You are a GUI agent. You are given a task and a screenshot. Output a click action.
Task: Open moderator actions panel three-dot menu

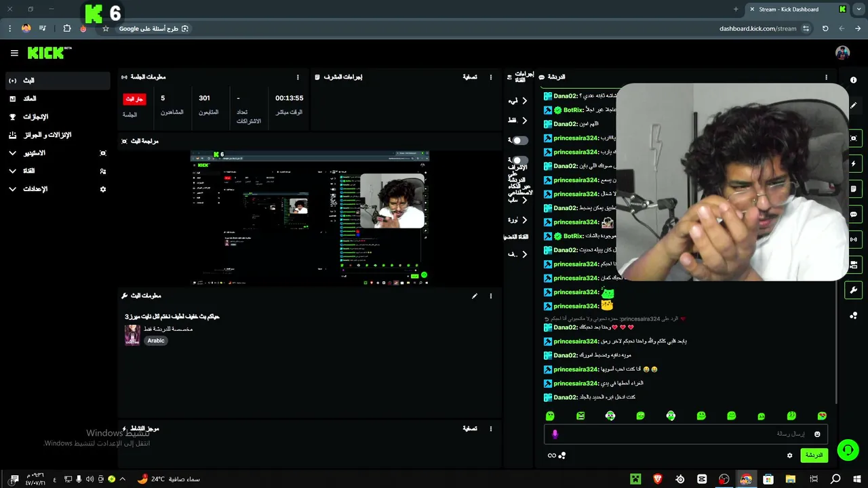coord(491,77)
